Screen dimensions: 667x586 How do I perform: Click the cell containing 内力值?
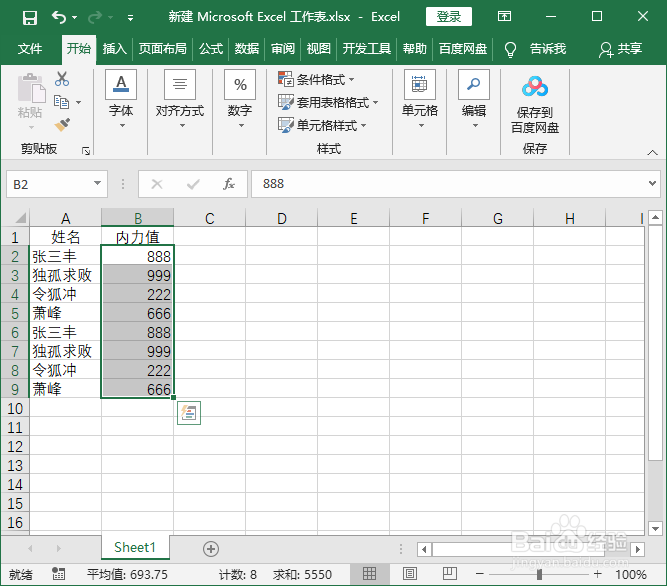(137, 237)
